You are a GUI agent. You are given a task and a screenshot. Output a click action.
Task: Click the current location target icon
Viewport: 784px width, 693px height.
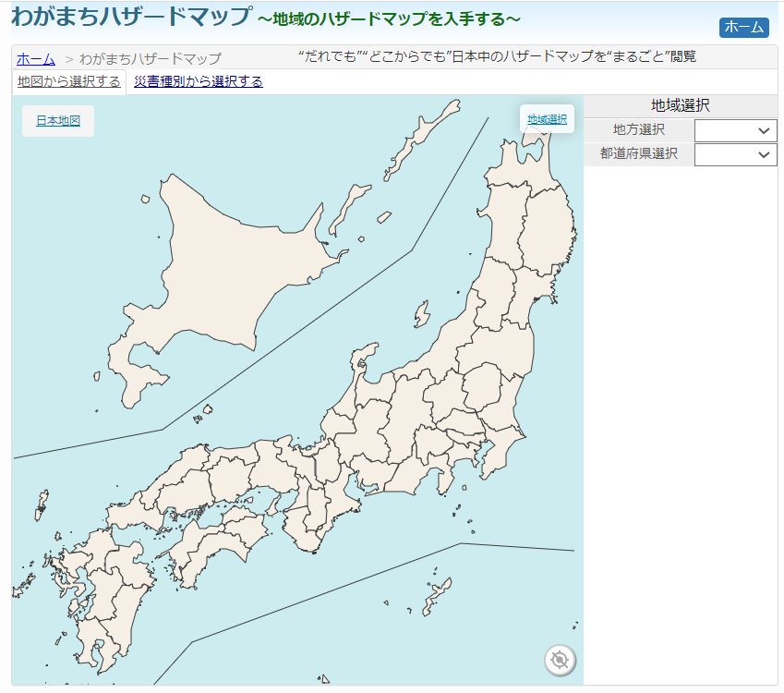tap(560, 660)
